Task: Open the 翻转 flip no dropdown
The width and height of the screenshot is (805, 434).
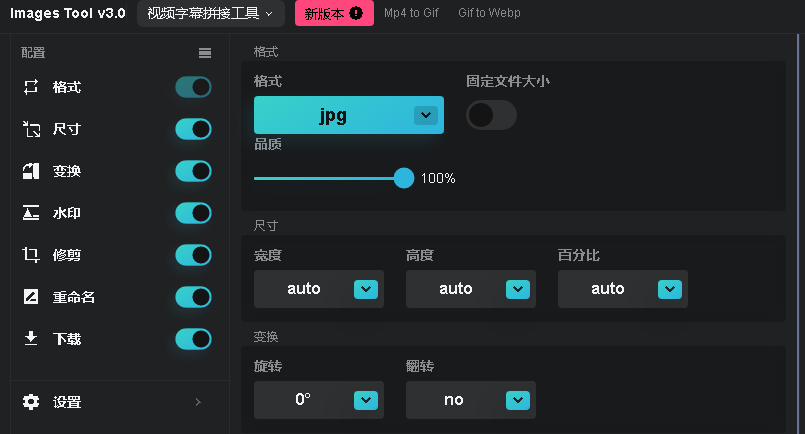Action: tap(470, 400)
